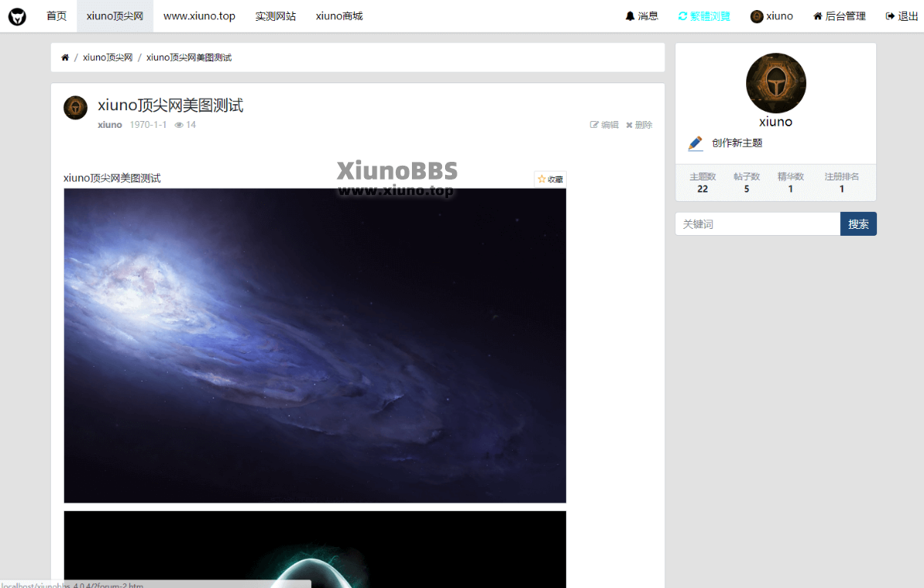Click 退出 to log out

[x=902, y=16]
